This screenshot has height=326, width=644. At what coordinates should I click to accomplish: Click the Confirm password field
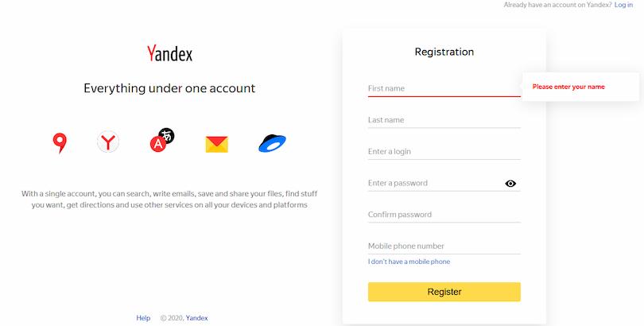click(444, 215)
